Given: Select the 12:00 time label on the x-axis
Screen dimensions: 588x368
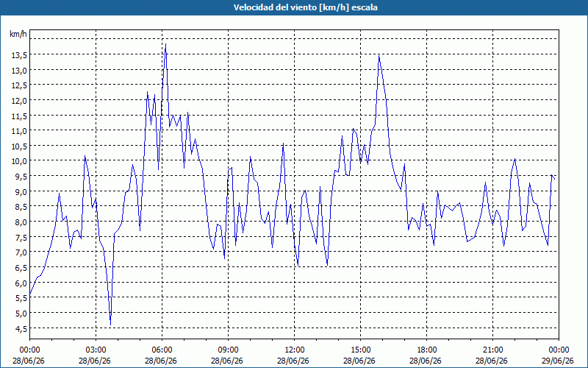Looking at the screenshot, I should [294, 350].
